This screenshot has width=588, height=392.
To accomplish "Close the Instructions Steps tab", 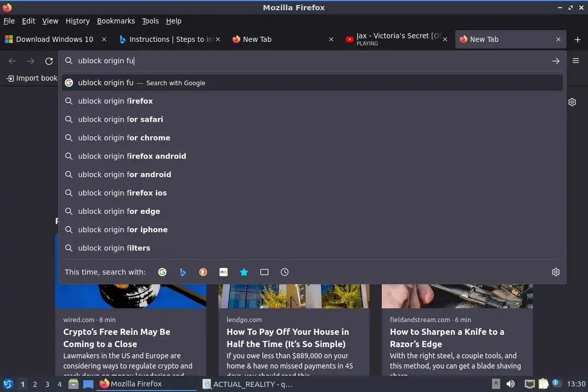I will pyautogui.click(x=218, y=39).
